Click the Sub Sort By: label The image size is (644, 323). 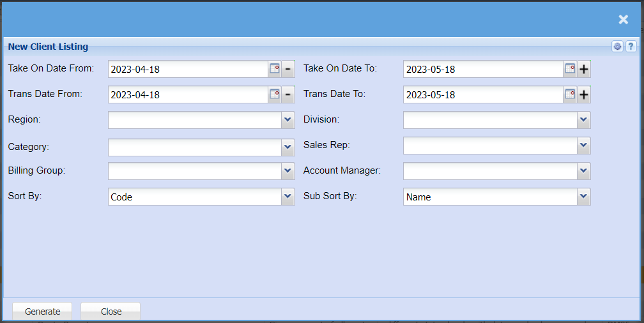coord(330,196)
